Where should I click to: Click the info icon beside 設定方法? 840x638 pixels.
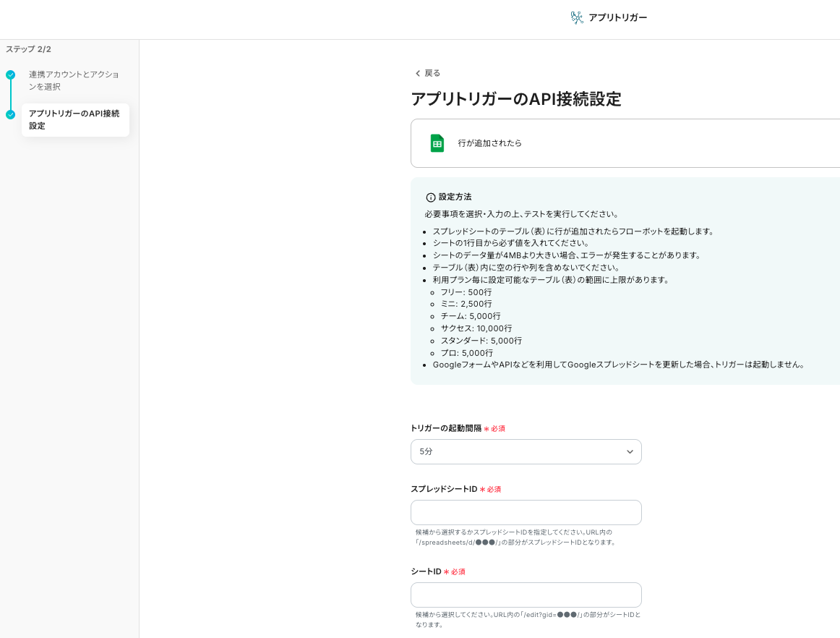431,197
